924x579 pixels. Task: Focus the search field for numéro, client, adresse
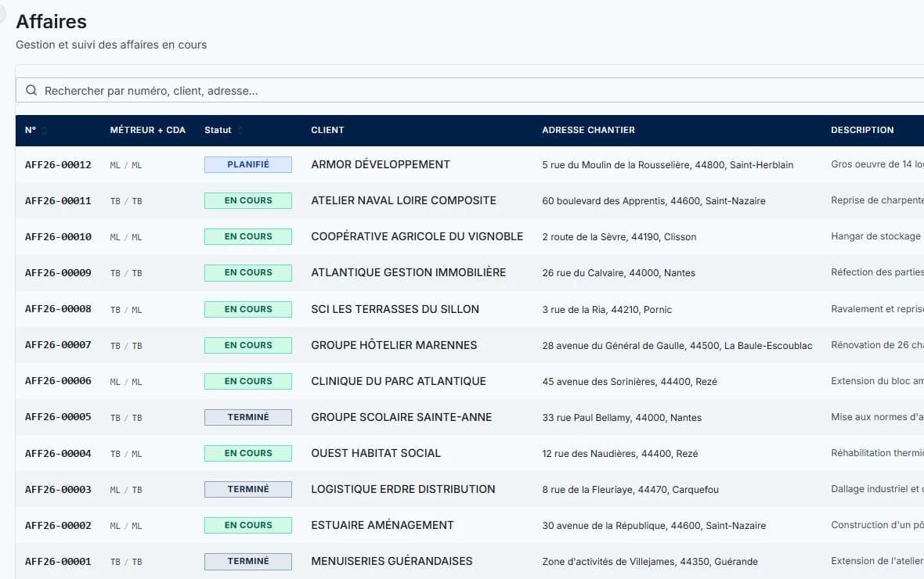tap(470, 90)
